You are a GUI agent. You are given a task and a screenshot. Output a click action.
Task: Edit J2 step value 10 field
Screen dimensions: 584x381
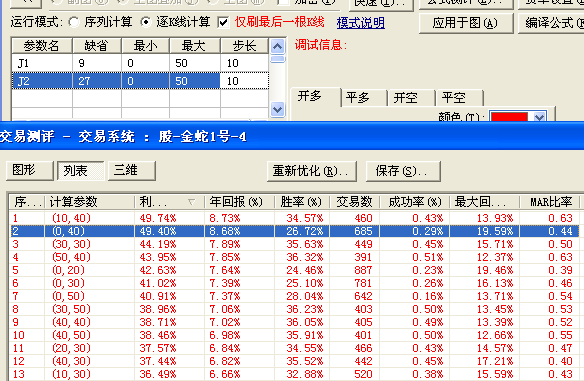[x=244, y=81]
